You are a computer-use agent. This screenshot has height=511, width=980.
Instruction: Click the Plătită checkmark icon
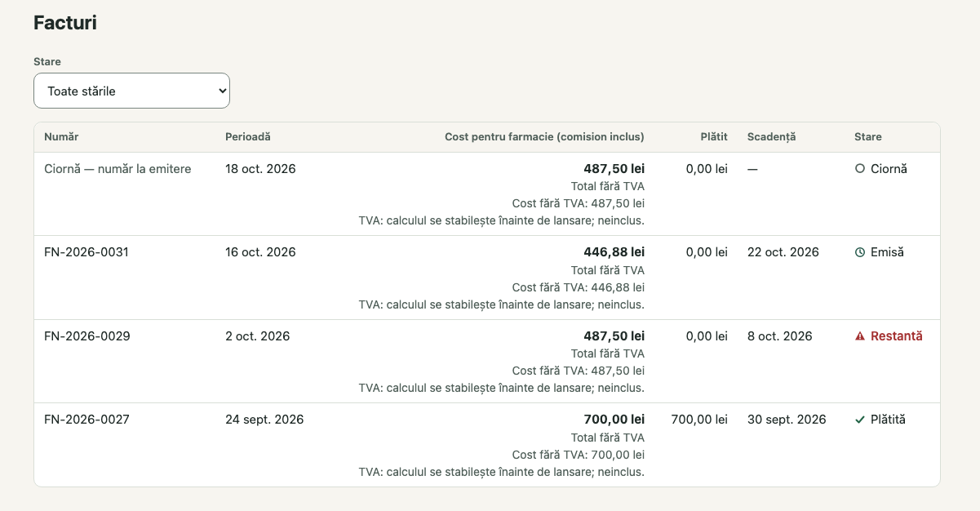[859, 420]
